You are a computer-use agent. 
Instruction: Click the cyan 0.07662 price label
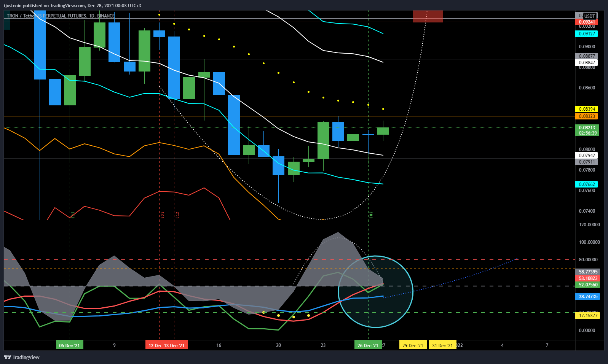(x=587, y=184)
